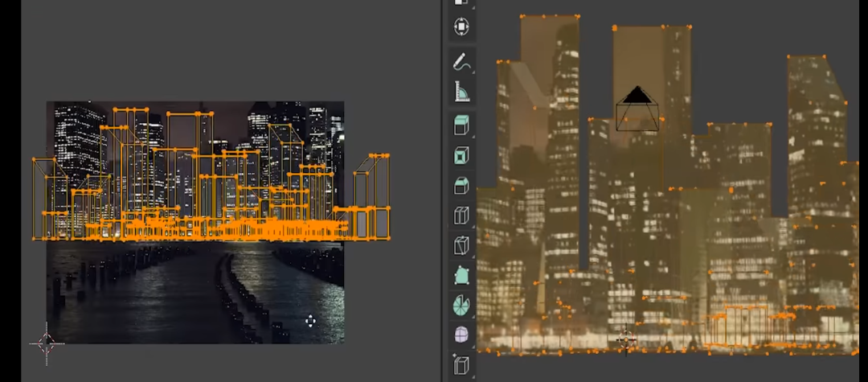868x382 pixels.
Task: Click the 3D cursor in right viewport
Action: 626,340
